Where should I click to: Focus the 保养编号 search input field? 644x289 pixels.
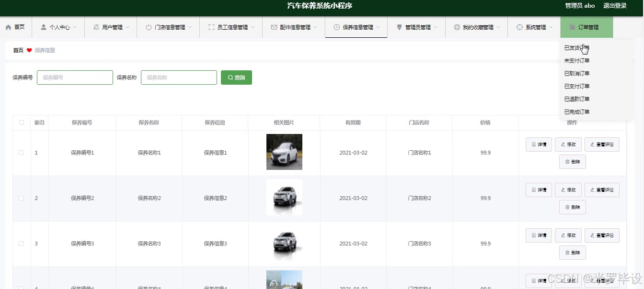75,78
